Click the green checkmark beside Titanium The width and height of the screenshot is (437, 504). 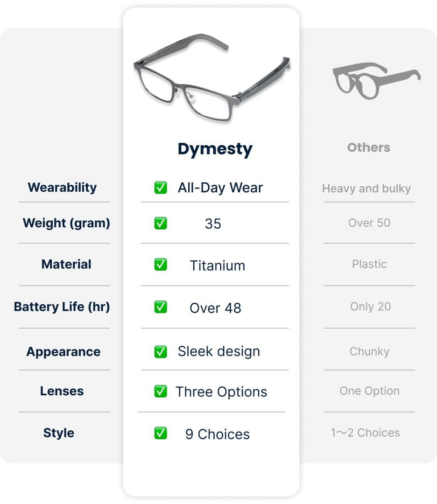161,265
